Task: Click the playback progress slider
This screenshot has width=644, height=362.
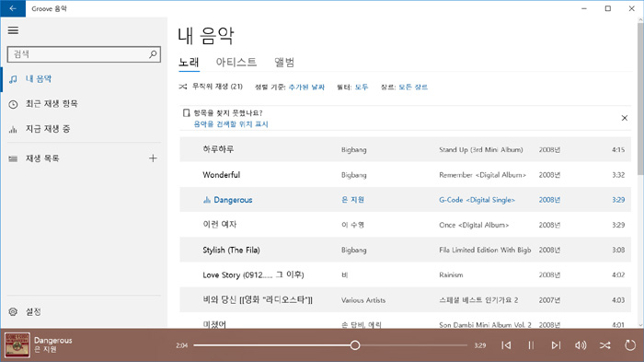Action: (x=330, y=345)
